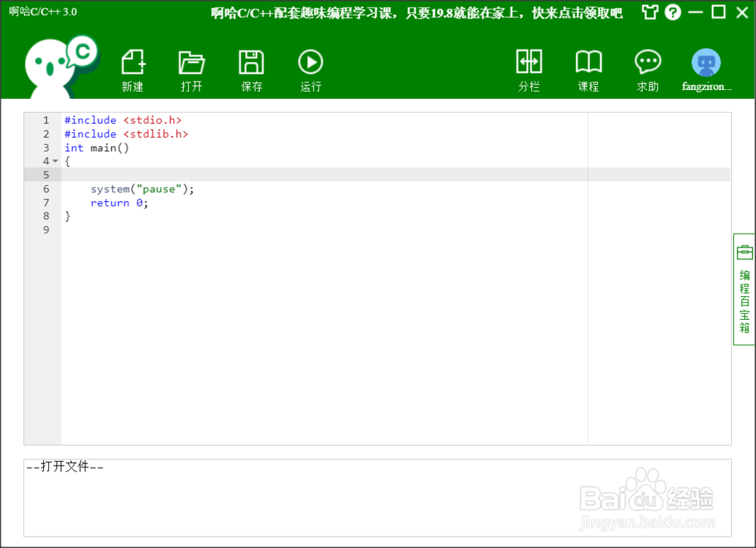Ask for help via 求助 chat icon
This screenshot has height=548, width=756.
pyautogui.click(x=648, y=70)
